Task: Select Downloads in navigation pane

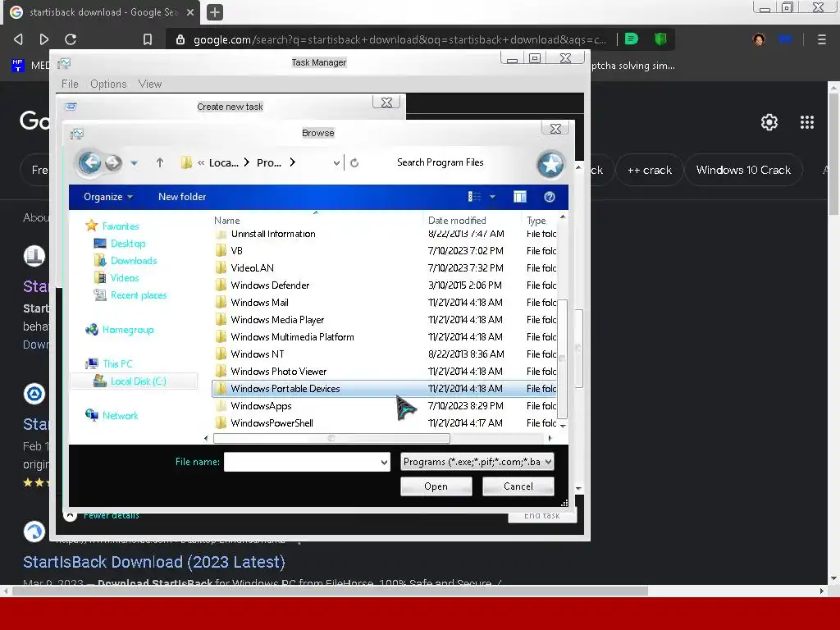Action: tap(126, 261)
